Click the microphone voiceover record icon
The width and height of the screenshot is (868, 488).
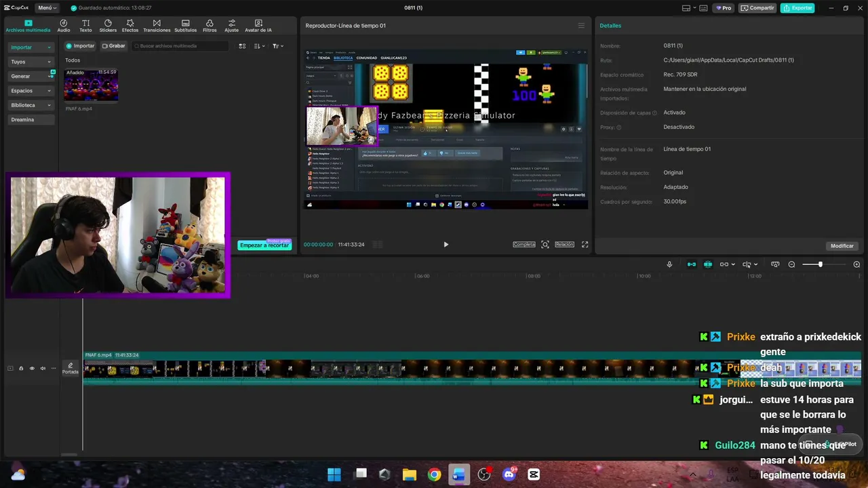pyautogui.click(x=669, y=264)
